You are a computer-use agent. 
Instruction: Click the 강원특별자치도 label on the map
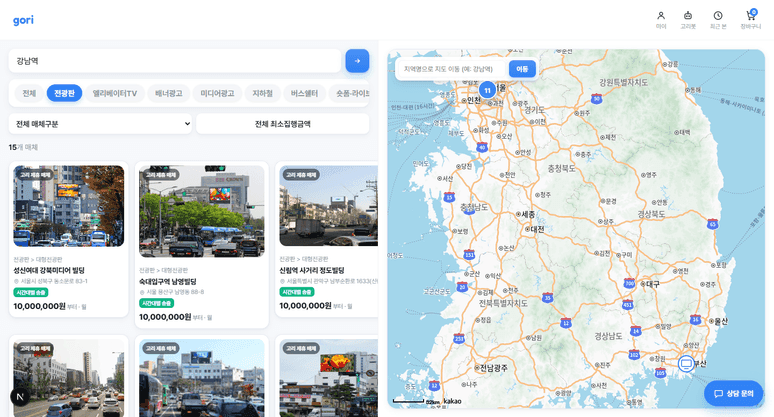coord(623,82)
